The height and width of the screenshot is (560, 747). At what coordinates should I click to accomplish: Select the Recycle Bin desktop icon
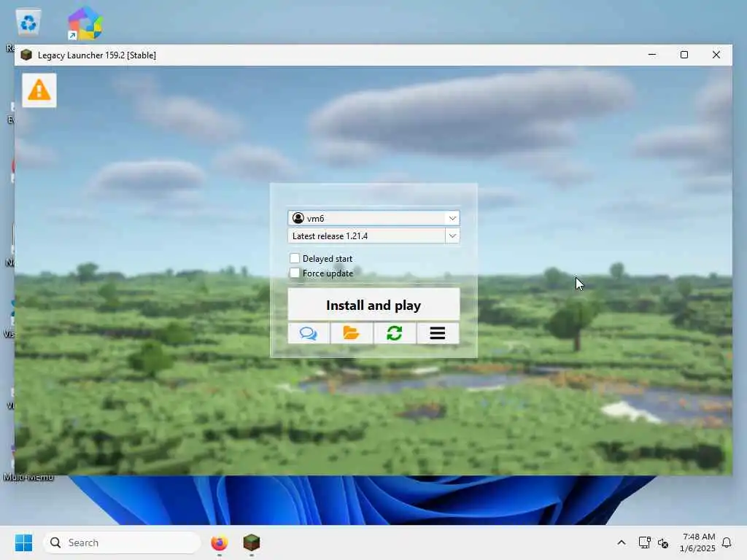point(28,23)
